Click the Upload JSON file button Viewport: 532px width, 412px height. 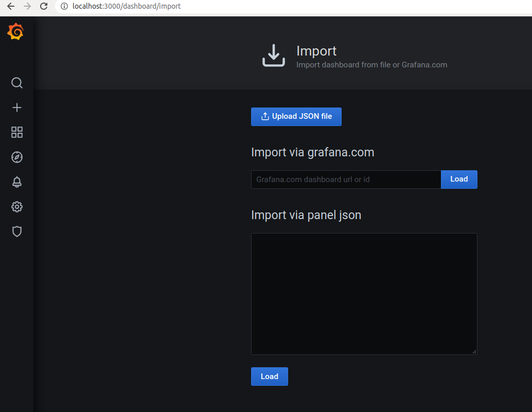tap(296, 117)
